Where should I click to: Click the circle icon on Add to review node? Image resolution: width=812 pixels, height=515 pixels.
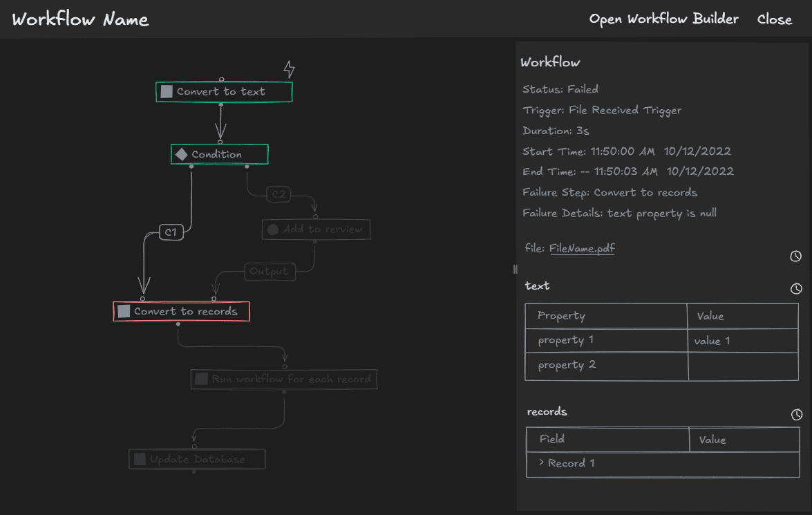point(272,229)
